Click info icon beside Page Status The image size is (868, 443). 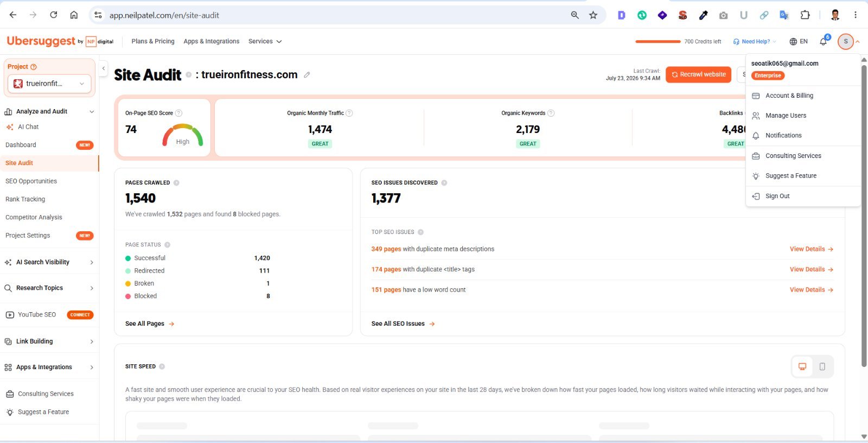(x=167, y=245)
